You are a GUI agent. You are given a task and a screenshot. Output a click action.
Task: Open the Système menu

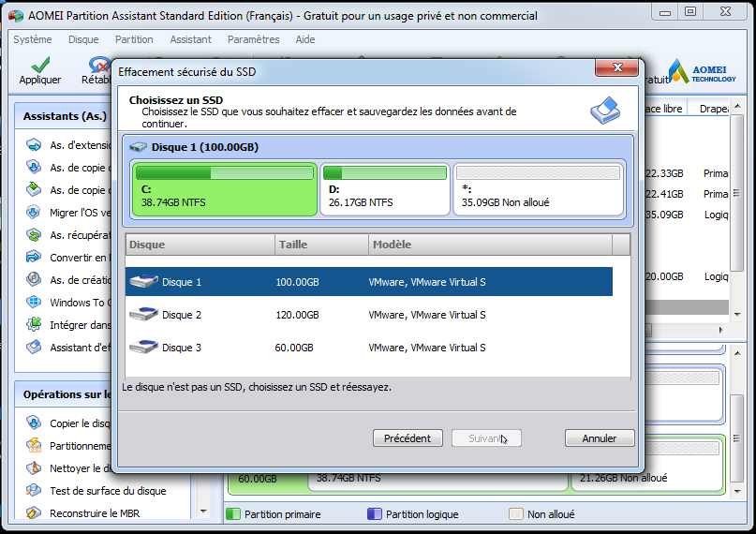coord(32,39)
